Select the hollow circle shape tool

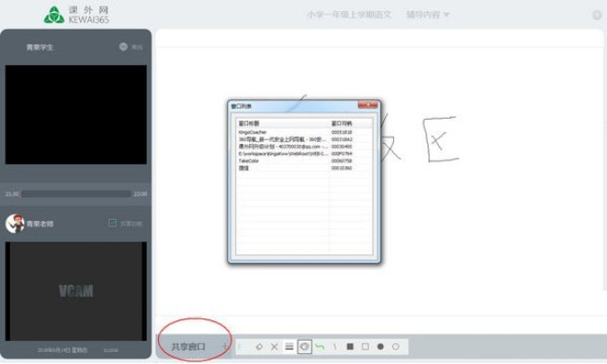(x=396, y=346)
